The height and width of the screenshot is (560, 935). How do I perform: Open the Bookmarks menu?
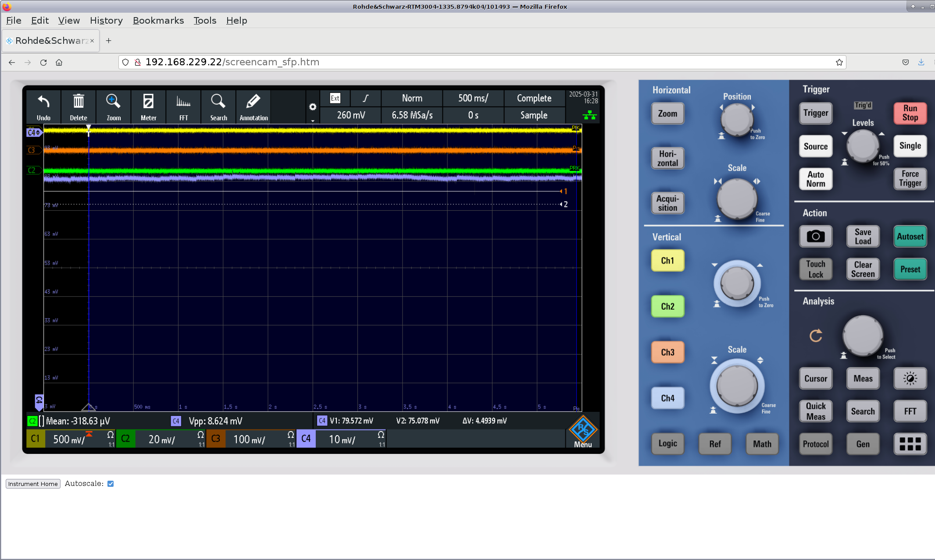click(158, 21)
